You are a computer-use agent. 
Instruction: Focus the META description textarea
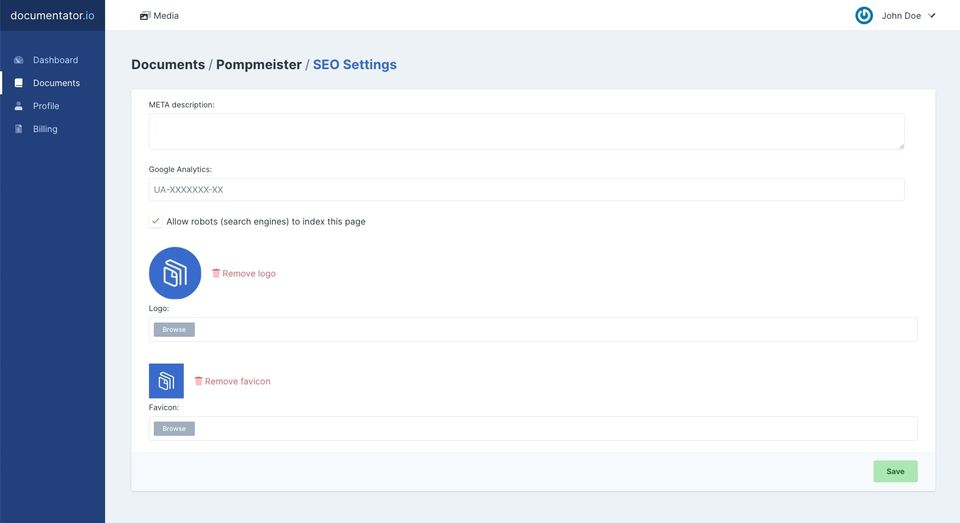coord(527,131)
